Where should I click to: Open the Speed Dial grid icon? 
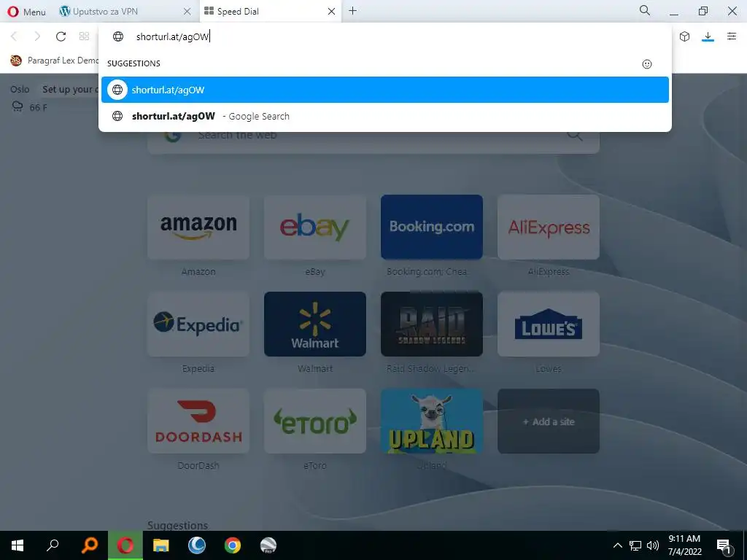coord(85,36)
